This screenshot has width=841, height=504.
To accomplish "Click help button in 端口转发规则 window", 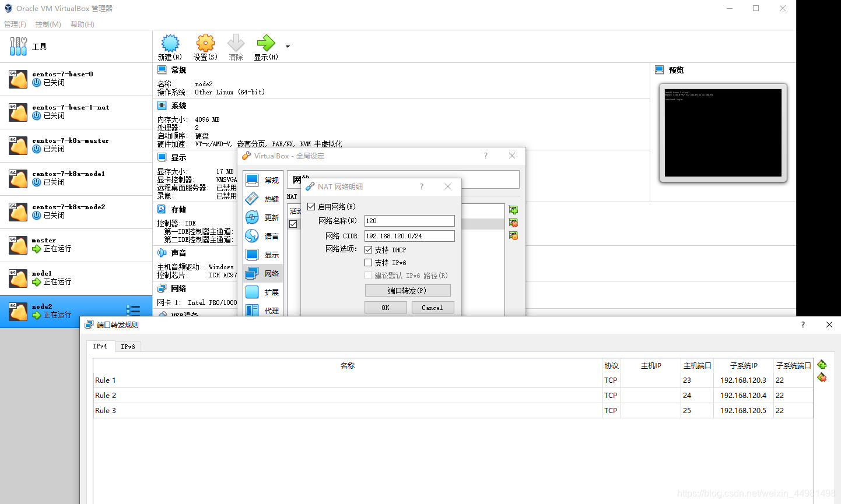I will (x=803, y=325).
